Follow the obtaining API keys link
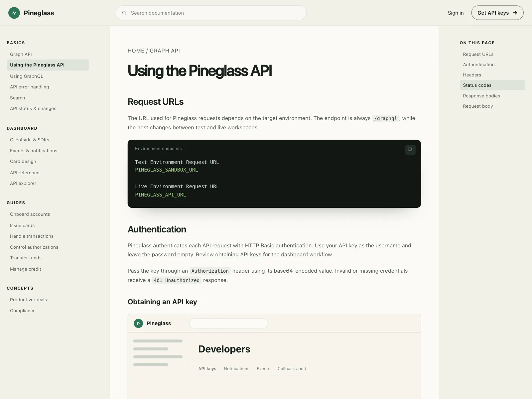The height and width of the screenshot is (399, 532). pyautogui.click(x=238, y=255)
